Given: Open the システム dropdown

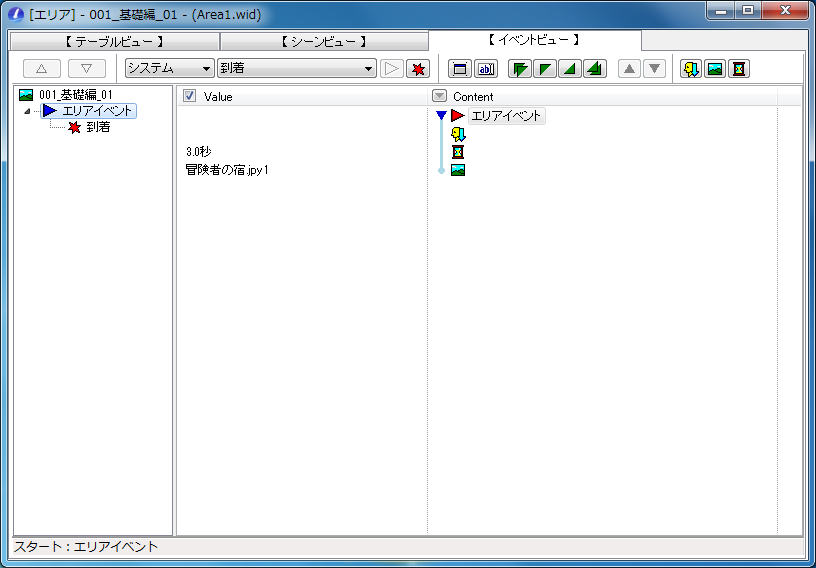Looking at the screenshot, I should [x=170, y=68].
